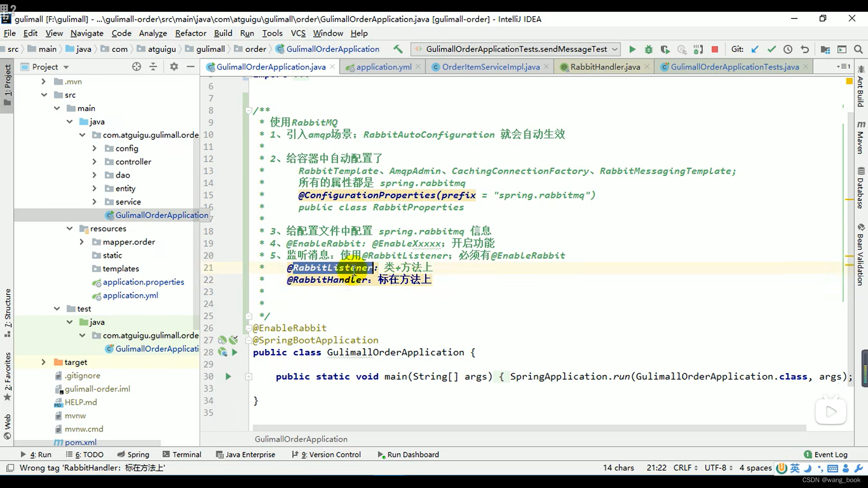Image resolution: width=868 pixels, height=488 pixels.
Task: Open the Navigate menu
Action: pyautogui.click(x=87, y=33)
